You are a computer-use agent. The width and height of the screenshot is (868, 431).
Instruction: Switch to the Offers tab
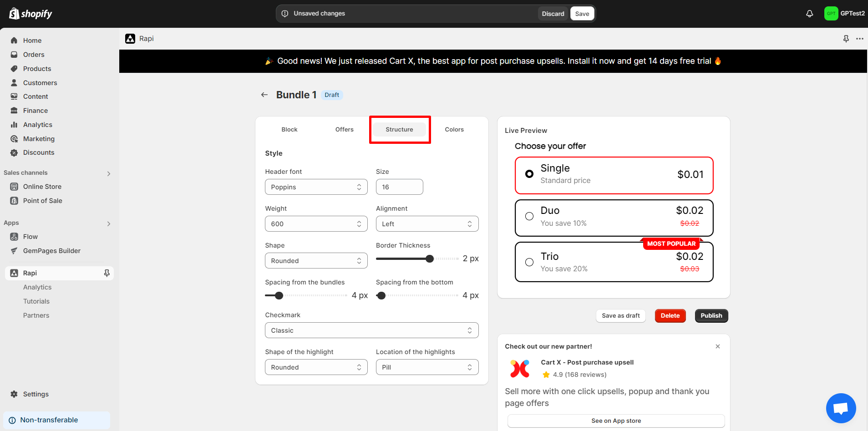[x=344, y=130]
